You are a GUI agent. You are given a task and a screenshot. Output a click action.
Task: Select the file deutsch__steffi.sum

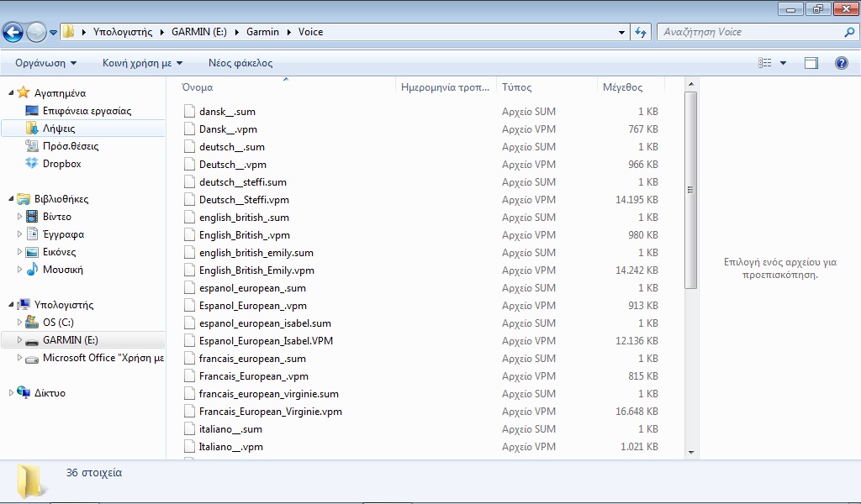point(243,182)
